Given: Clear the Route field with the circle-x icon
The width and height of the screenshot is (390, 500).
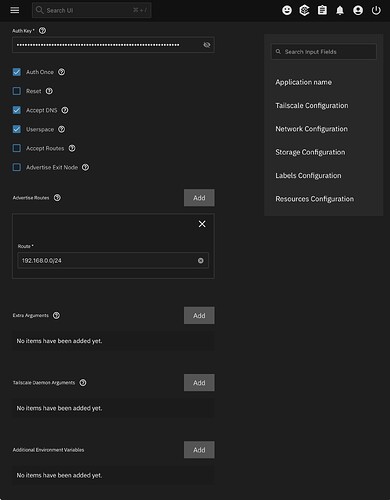Looking at the screenshot, I should coord(201,261).
